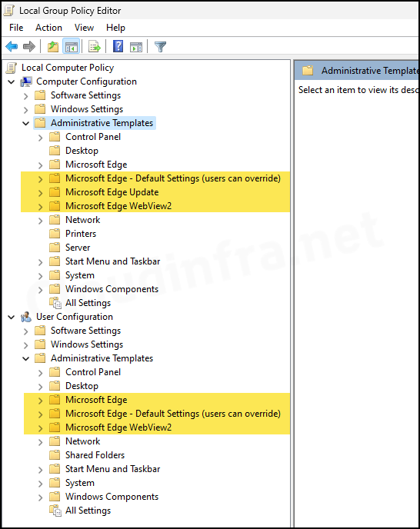
Task: Click the Forward arrow toolbar icon
Action: point(29,46)
